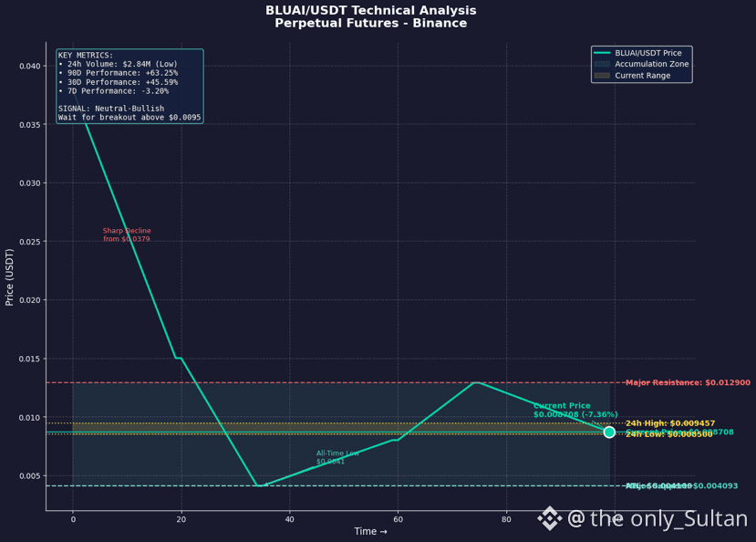Click the 20 x-axis tick label
The width and height of the screenshot is (756, 542).
coord(181,519)
